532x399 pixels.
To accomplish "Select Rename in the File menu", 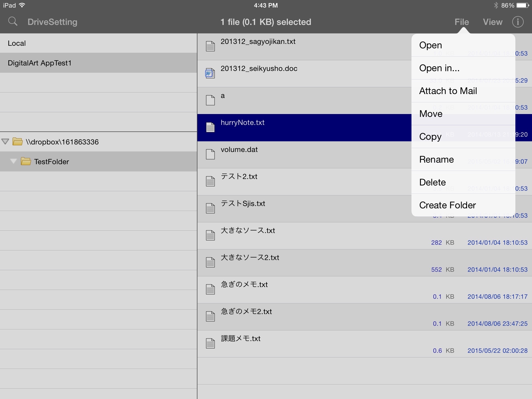I will pos(463,159).
